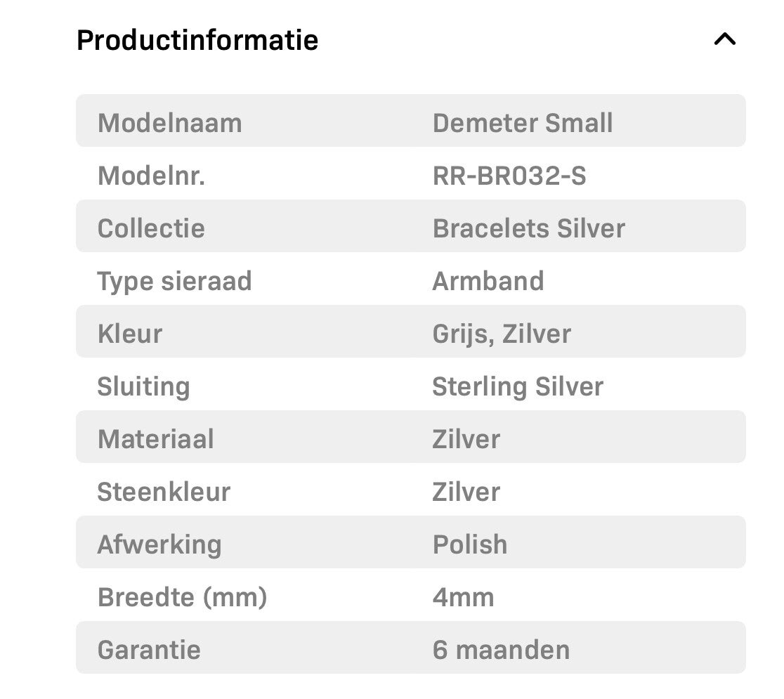
Task: Click the 4mm width value
Action: coord(463,597)
